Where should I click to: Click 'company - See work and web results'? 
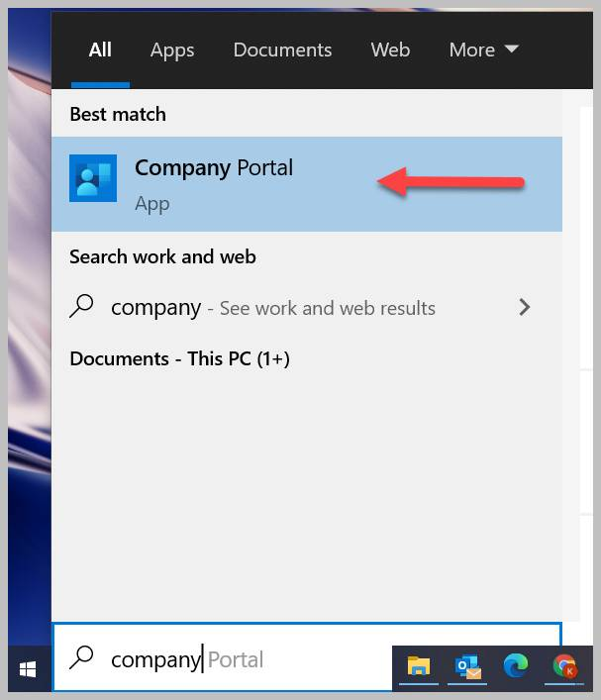273,308
